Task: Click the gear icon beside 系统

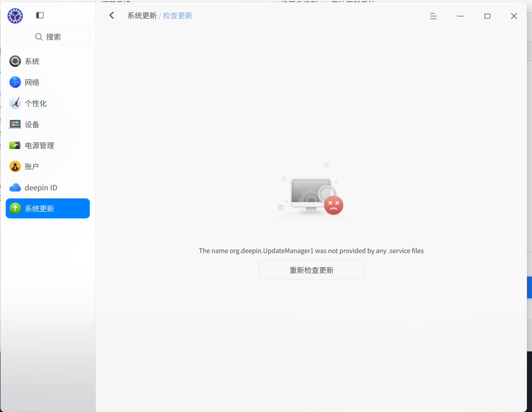Action: 15,61
